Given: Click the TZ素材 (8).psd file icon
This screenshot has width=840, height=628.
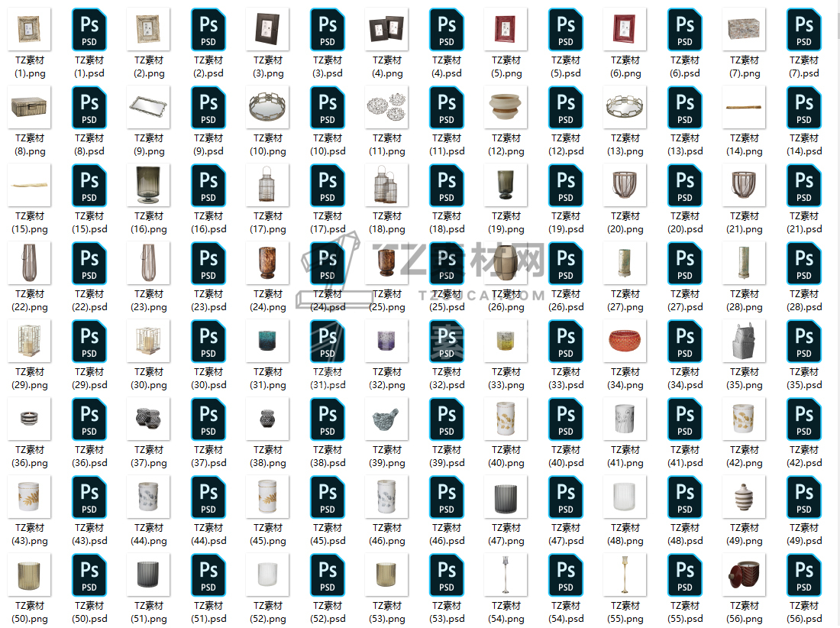Looking at the screenshot, I should coord(89,107).
